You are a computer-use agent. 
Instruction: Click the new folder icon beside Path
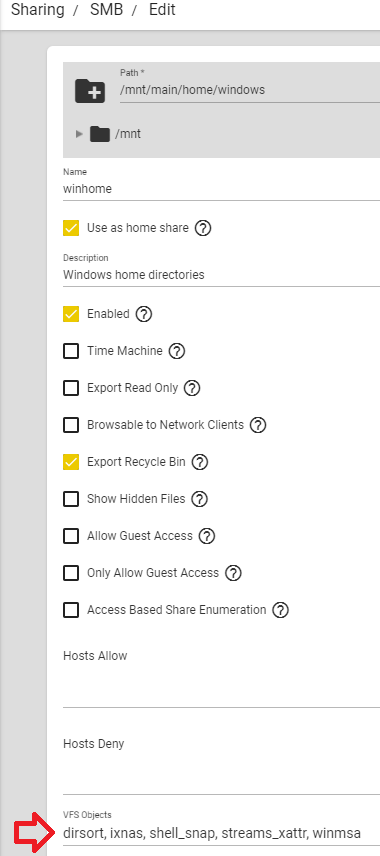[x=90, y=91]
